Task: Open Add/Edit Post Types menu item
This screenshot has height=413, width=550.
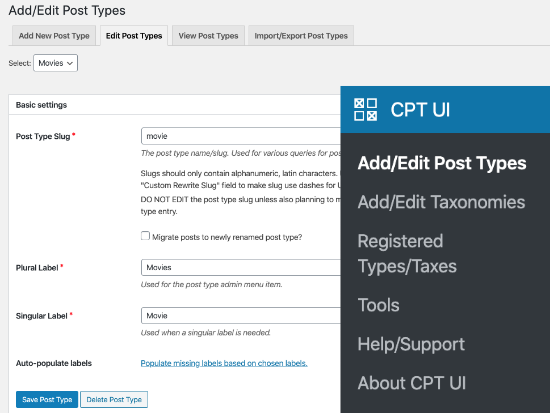Action: [x=442, y=163]
